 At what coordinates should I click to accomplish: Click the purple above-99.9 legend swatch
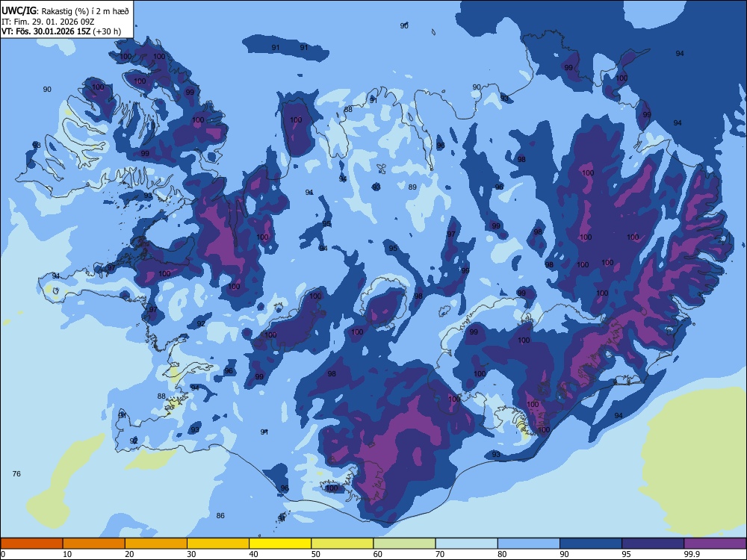715,544
